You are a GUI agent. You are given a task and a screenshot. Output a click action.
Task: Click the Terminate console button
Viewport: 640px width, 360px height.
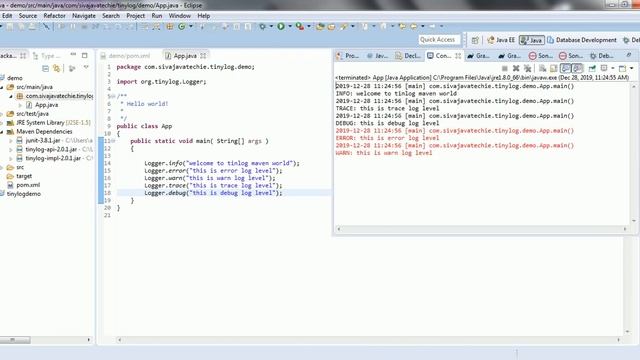click(x=505, y=68)
